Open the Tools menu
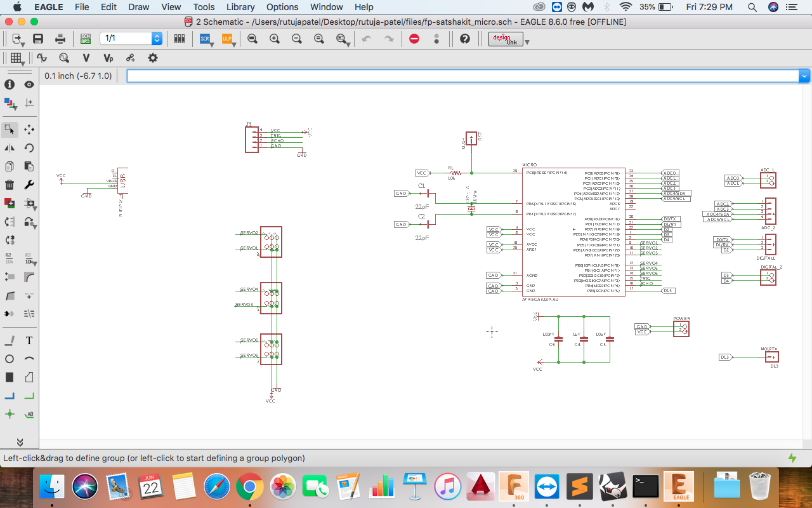Screen dimensions: 812x508 click(204, 7)
